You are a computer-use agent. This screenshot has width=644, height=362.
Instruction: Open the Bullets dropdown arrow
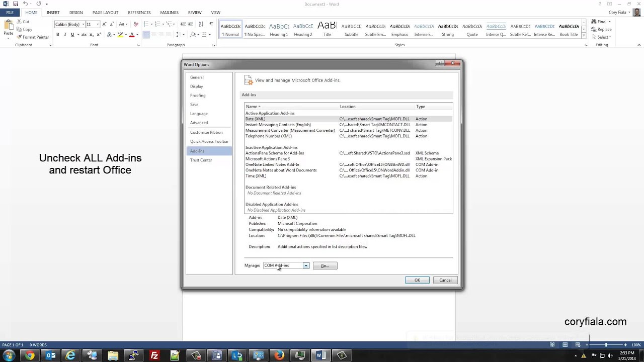pos(152,24)
